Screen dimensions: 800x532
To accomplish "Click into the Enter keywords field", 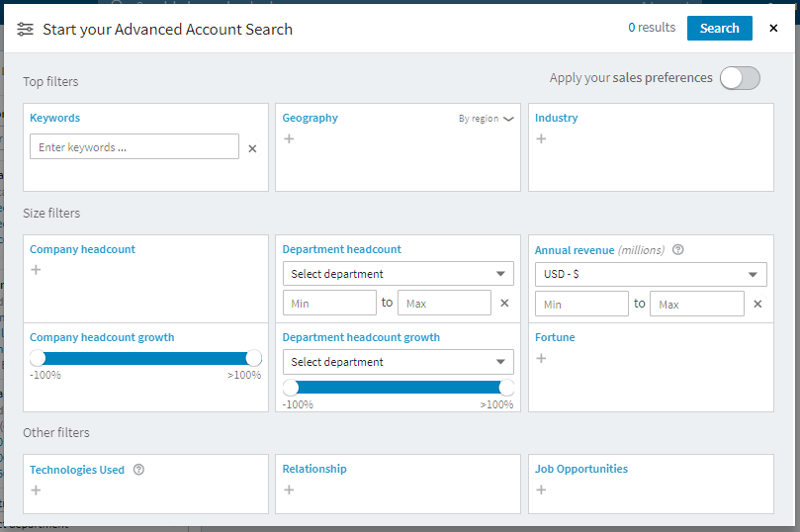I will [134, 147].
